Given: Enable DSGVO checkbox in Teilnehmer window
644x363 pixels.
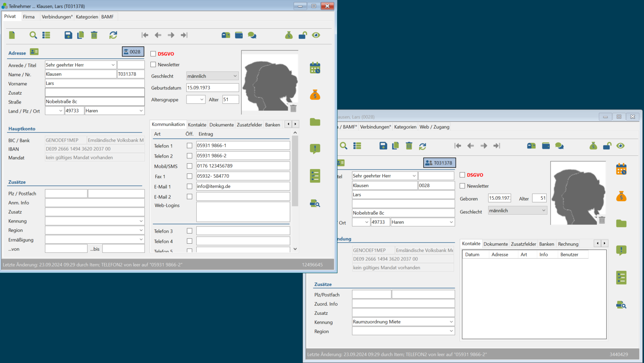Looking at the screenshot, I should click(153, 54).
